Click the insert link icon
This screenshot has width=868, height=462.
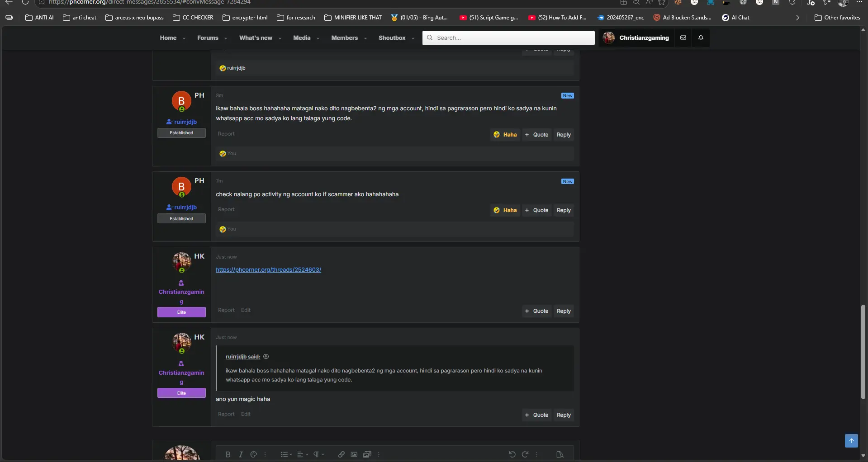tap(342, 454)
